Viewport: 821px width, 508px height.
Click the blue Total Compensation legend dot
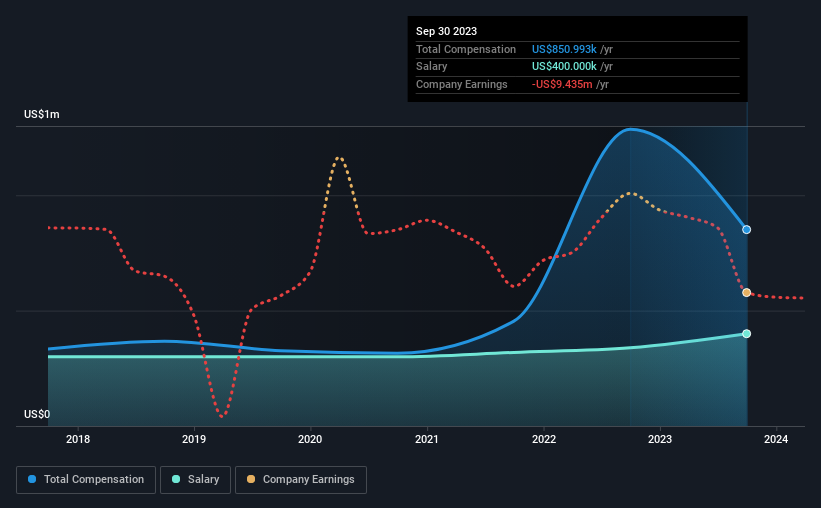(x=32, y=479)
